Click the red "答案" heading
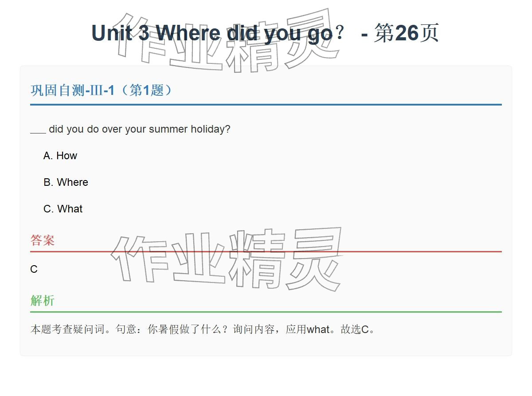Screen dimensions: 532x396 coord(43,240)
